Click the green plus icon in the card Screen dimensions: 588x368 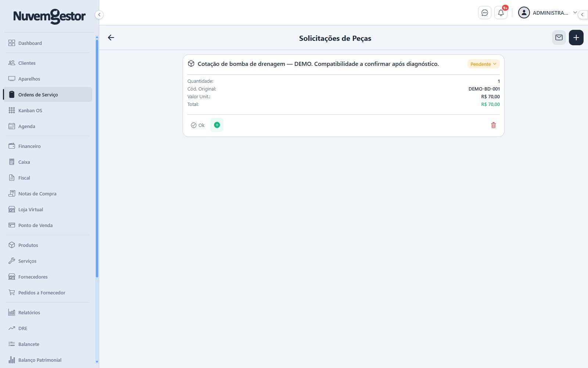pyautogui.click(x=217, y=125)
